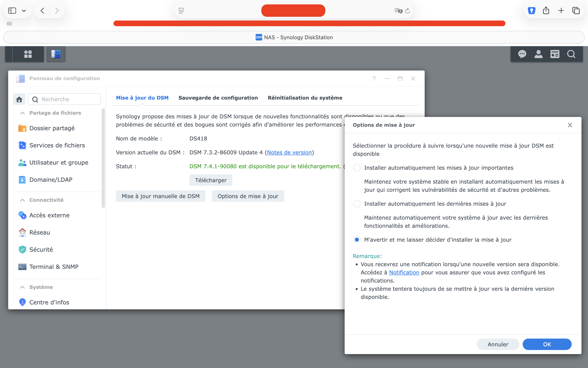The width and height of the screenshot is (588, 368).
Task: Click the Control Panel sidebar scrollbar
Action: (x=103, y=158)
